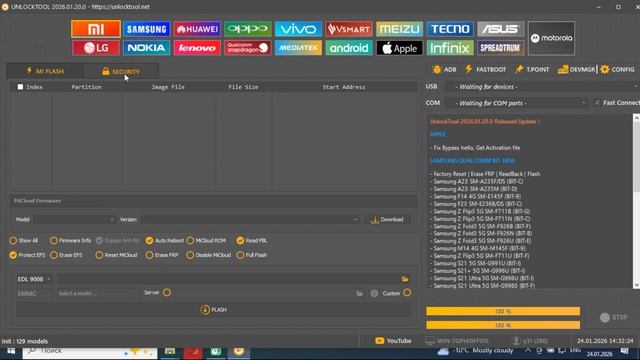Open the T.POINT test point viewer

(532, 69)
